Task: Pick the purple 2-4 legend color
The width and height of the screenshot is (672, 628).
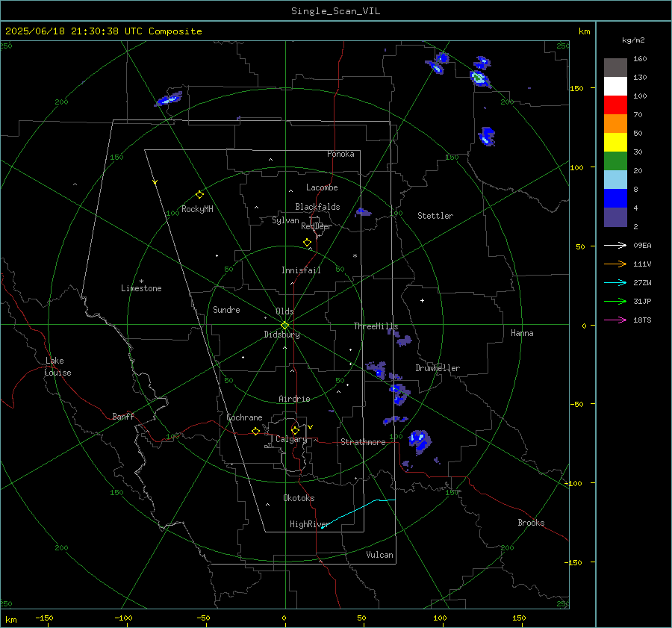Action: click(615, 217)
